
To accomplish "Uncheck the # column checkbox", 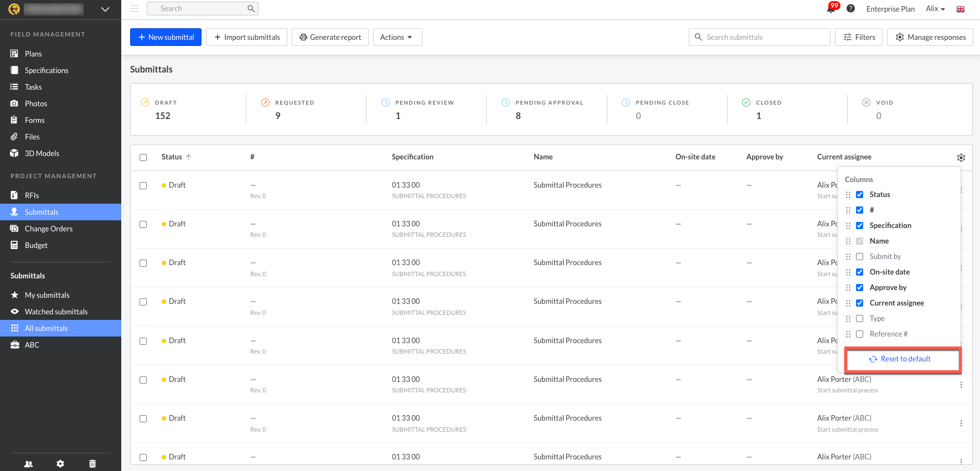I will (x=860, y=210).
